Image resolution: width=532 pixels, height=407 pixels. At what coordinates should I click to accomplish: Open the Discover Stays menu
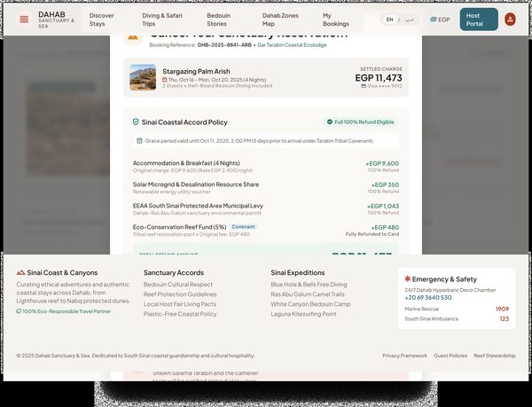click(101, 20)
